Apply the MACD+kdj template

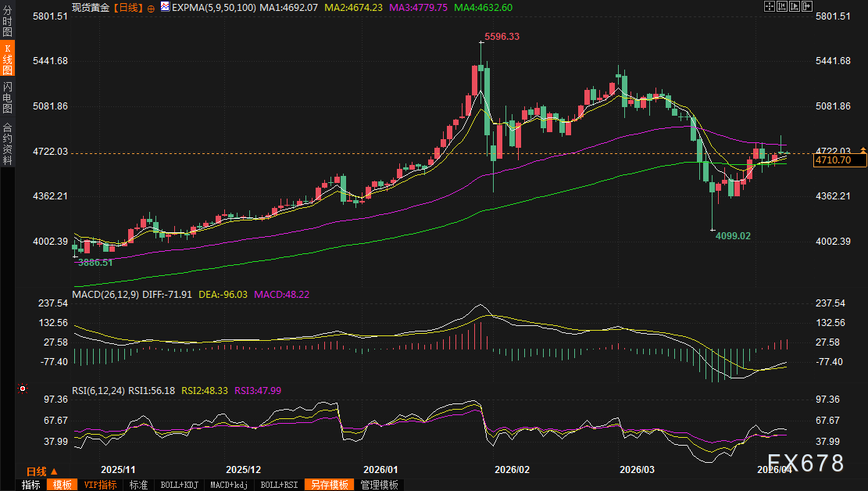pos(230,485)
